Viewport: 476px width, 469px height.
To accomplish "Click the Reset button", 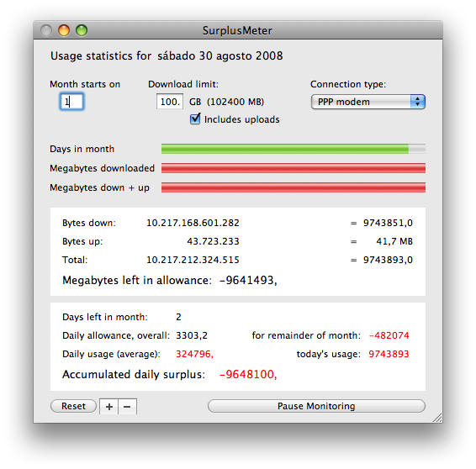I will (x=73, y=406).
